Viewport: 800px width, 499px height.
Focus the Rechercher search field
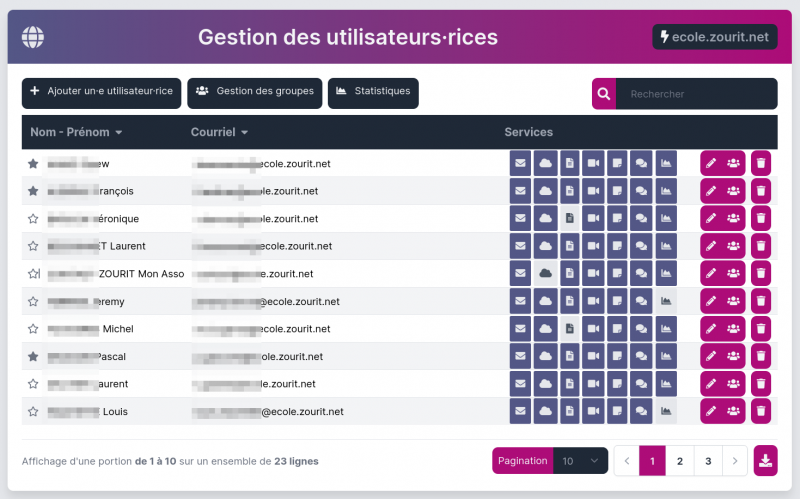[696, 94]
